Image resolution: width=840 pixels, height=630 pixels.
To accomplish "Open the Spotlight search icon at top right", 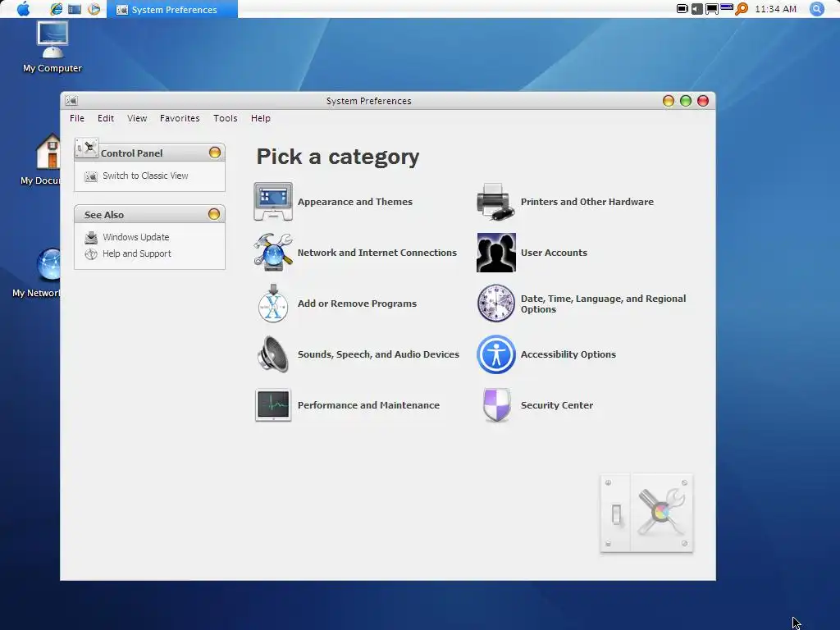I will 816,9.
